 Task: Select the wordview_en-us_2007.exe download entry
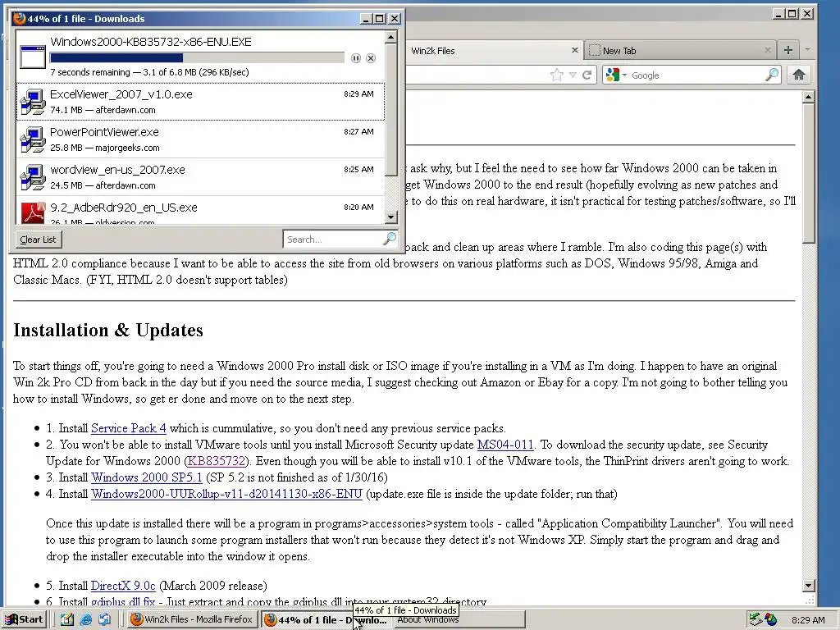(x=200, y=177)
